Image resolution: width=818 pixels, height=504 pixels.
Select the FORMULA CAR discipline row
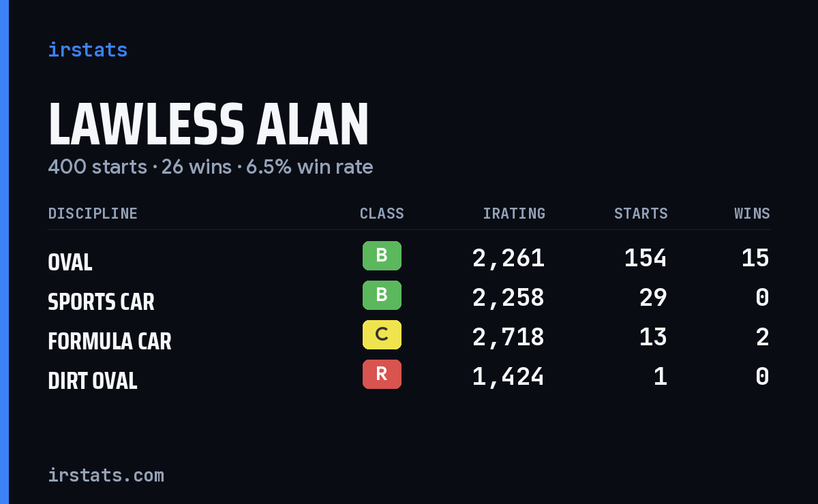click(409, 337)
